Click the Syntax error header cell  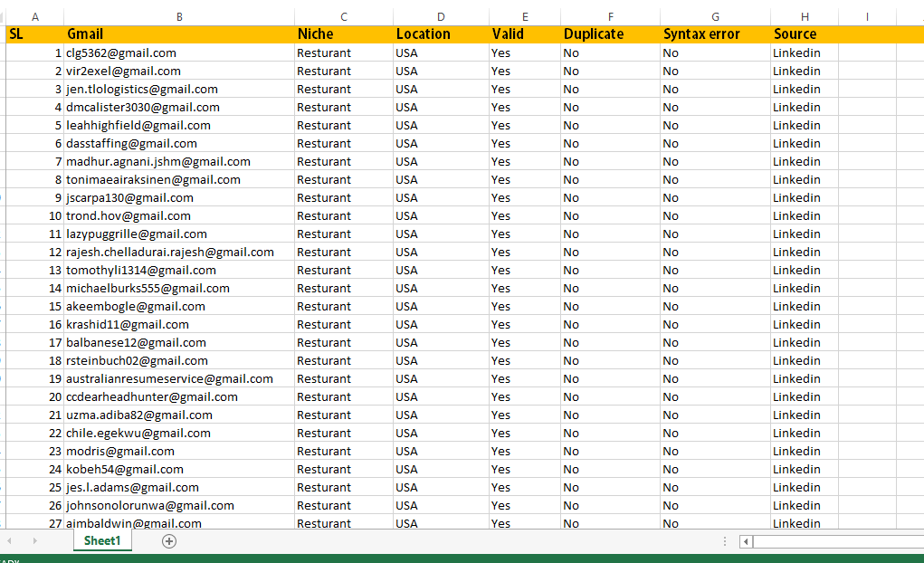[714, 34]
